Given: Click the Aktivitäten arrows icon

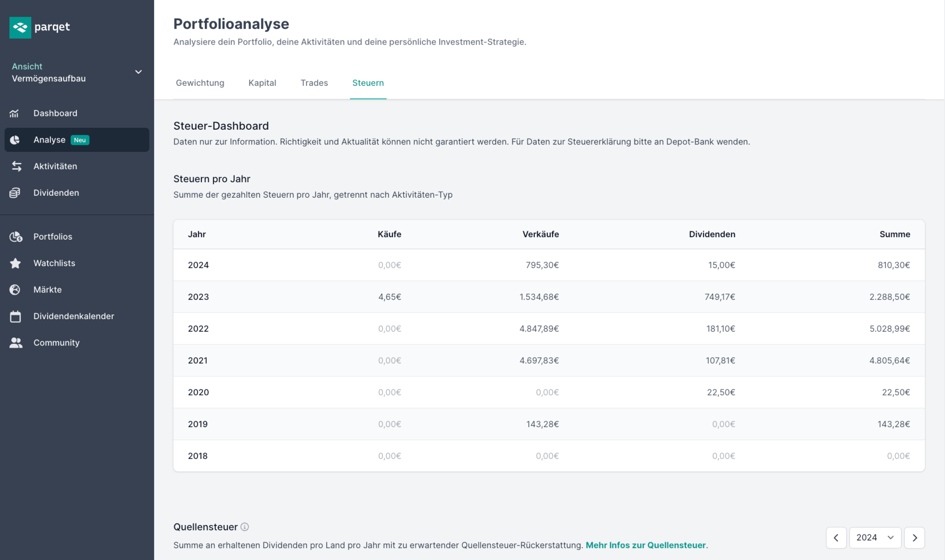Looking at the screenshot, I should pyautogui.click(x=16, y=166).
